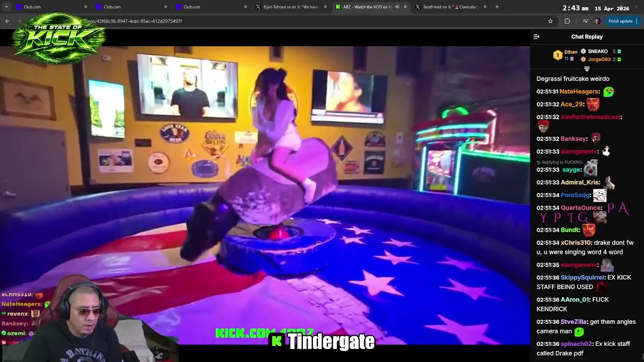Click the Bundt username in chat

click(570, 230)
